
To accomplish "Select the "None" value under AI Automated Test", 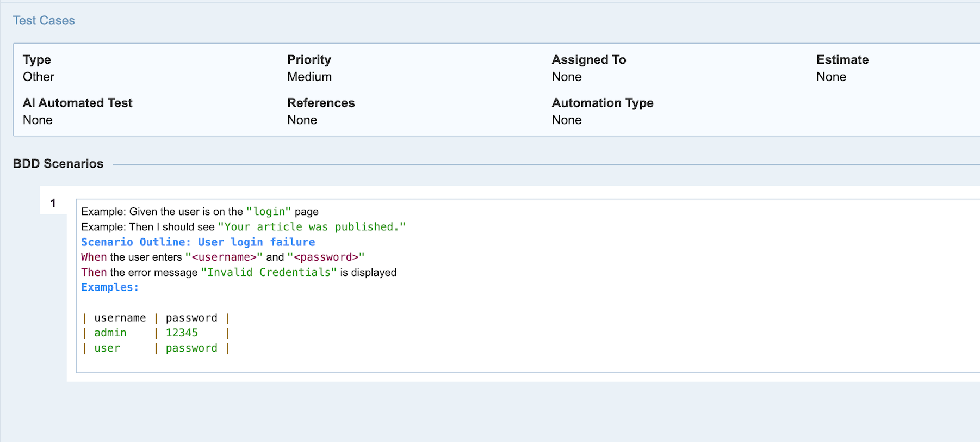I will [38, 120].
